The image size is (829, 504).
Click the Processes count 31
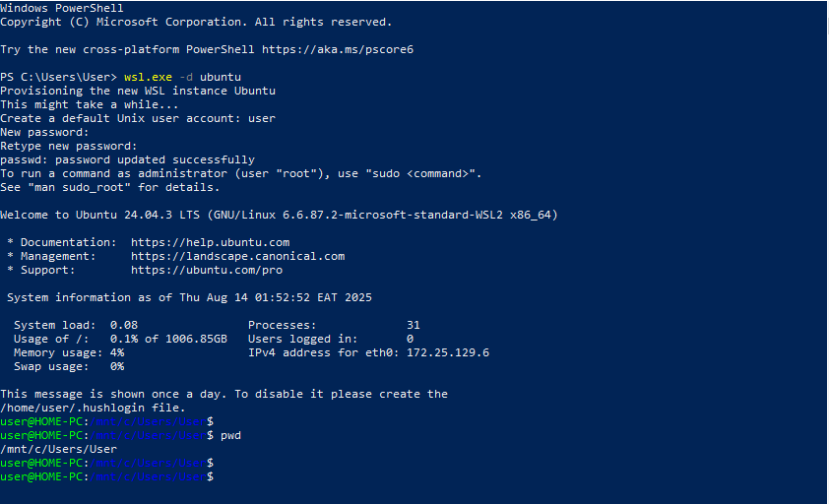[x=413, y=325]
